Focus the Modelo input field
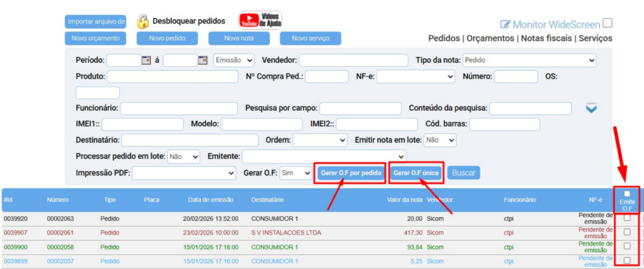Viewport: 644px width, 269px height. point(261,124)
